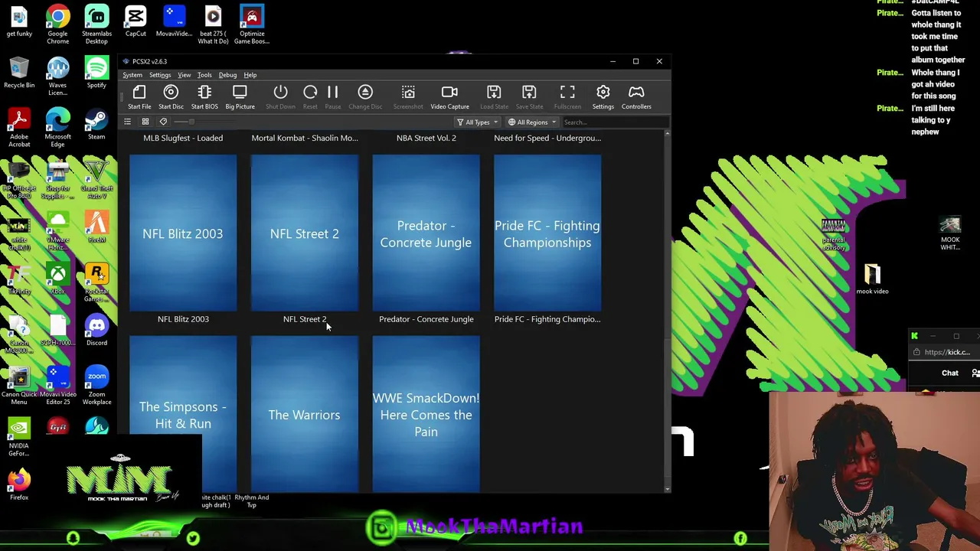
Task: Open the Help menu
Action: tap(250, 75)
